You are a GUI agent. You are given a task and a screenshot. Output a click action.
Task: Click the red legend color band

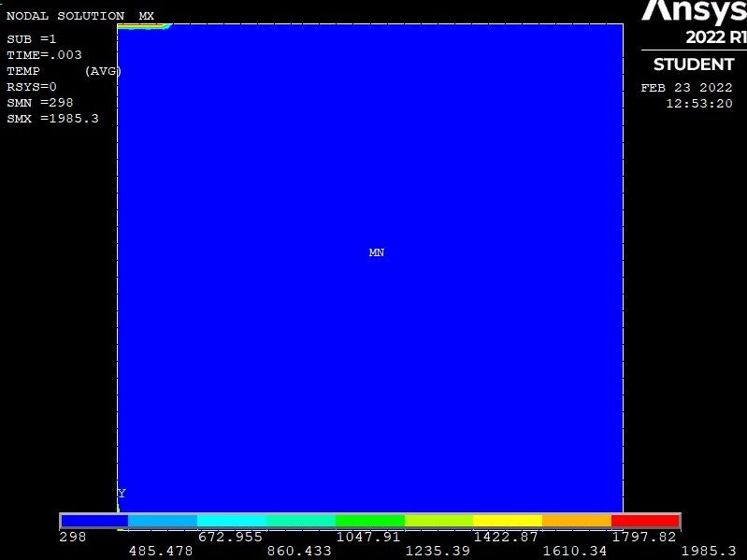click(x=645, y=521)
